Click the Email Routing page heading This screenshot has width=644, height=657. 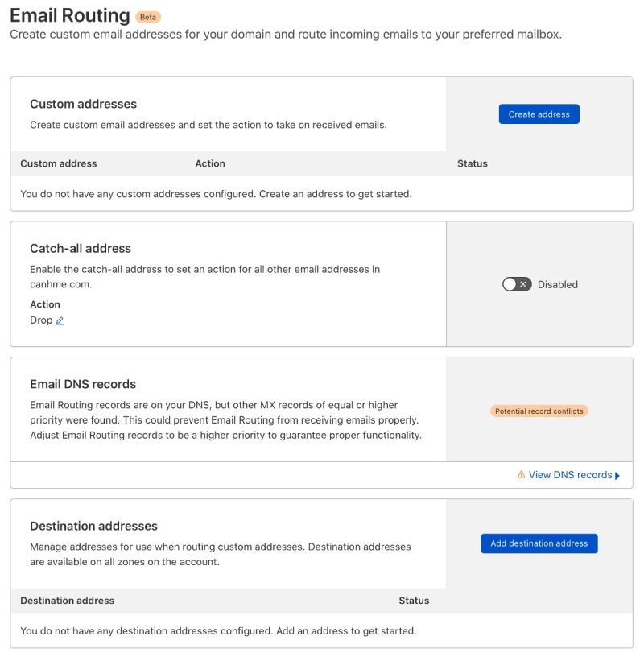(x=70, y=15)
